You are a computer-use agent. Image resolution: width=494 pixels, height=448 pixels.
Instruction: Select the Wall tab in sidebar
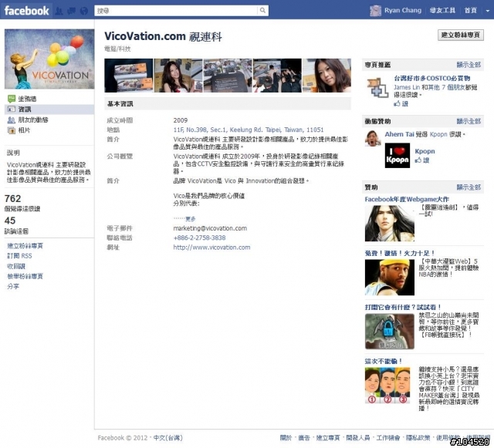click(27, 99)
